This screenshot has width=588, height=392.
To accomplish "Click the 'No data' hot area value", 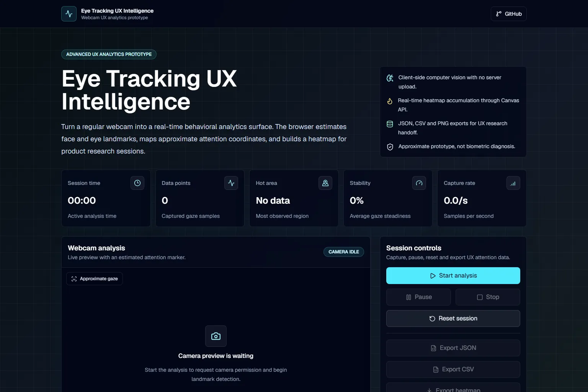I will pyautogui.click(x=273, y=201).
